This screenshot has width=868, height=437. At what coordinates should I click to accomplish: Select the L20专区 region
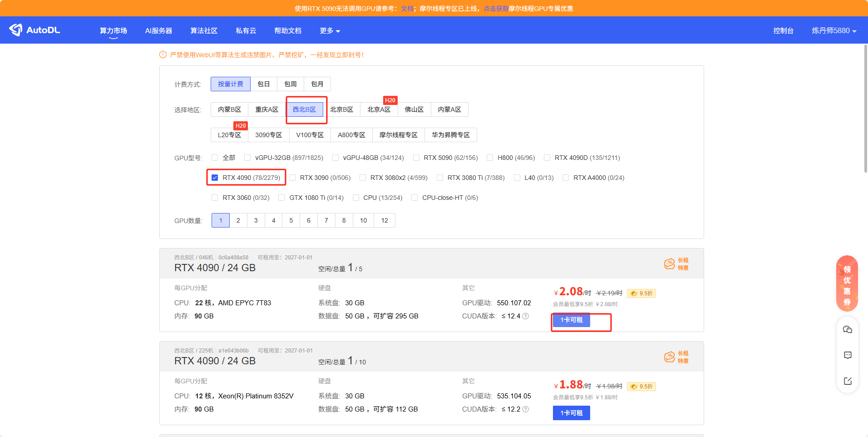click(x=229, y=135)
